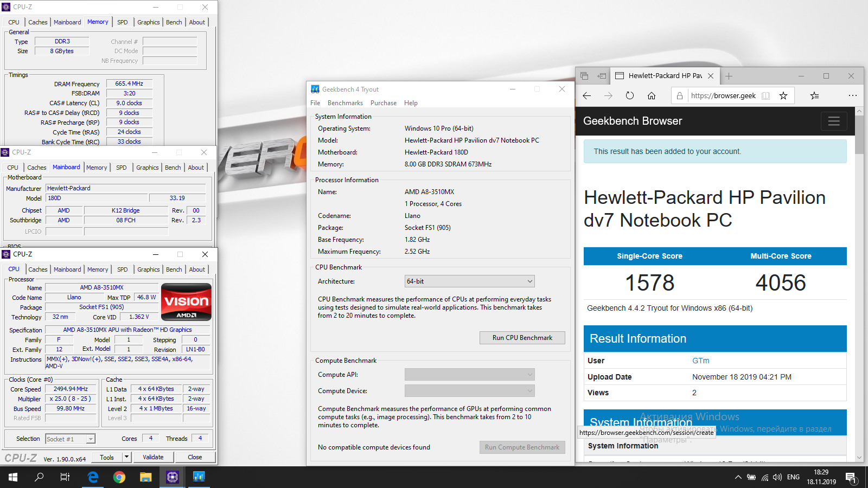Open the Architecture 64-bit dropdown

[x=470, y=281]
